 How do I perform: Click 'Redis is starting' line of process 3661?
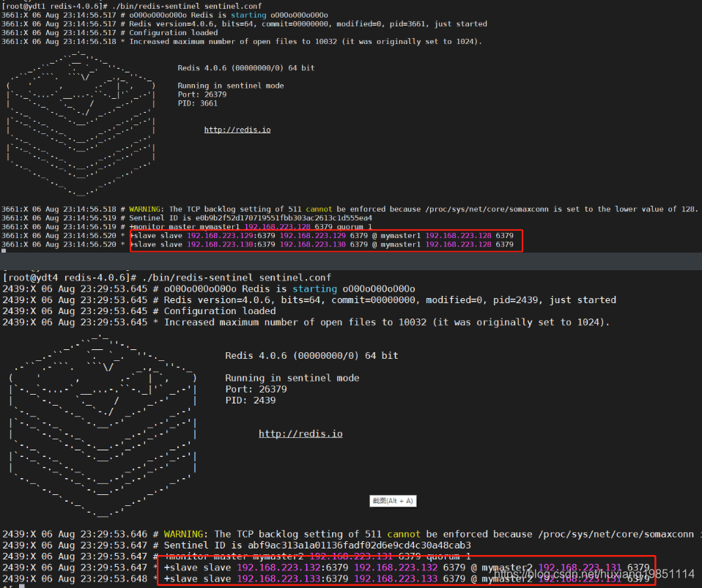(165, 15)
